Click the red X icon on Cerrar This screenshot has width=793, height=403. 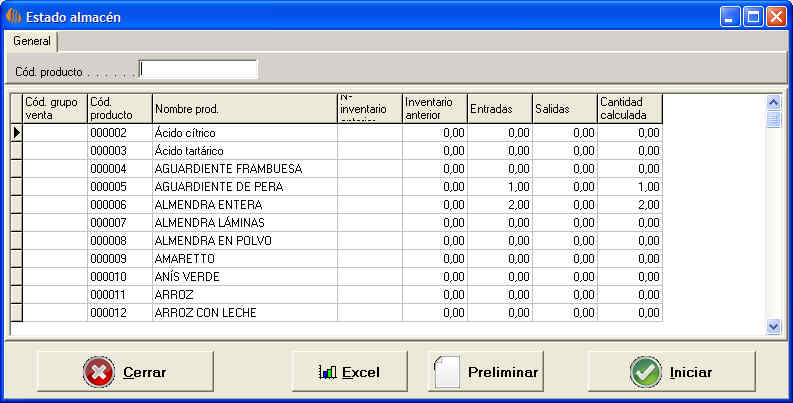(99, 372)
